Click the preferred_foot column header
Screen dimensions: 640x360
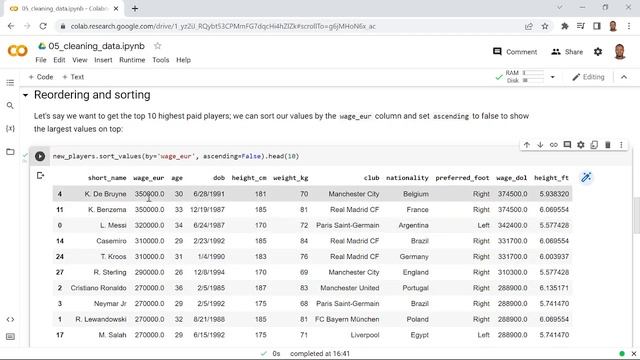tap(462, 178)
